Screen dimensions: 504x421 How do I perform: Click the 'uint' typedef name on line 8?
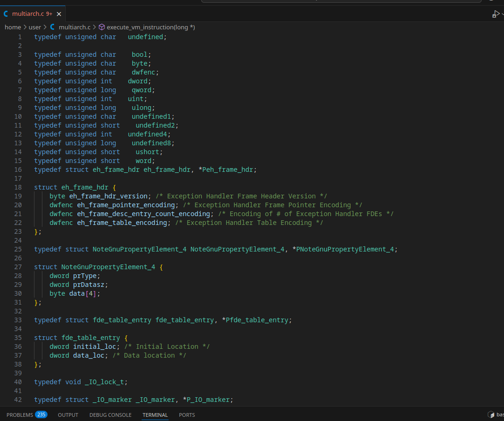tap(136, 99)
